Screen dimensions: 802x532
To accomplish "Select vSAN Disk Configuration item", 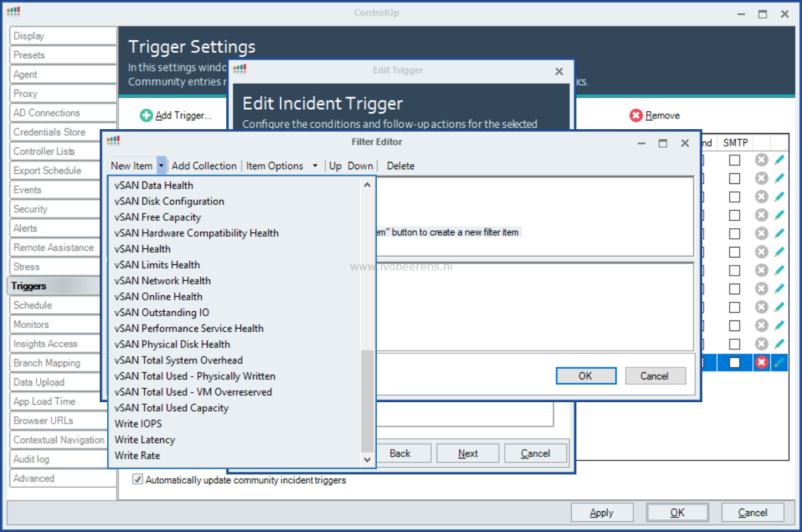I will 169,201.
